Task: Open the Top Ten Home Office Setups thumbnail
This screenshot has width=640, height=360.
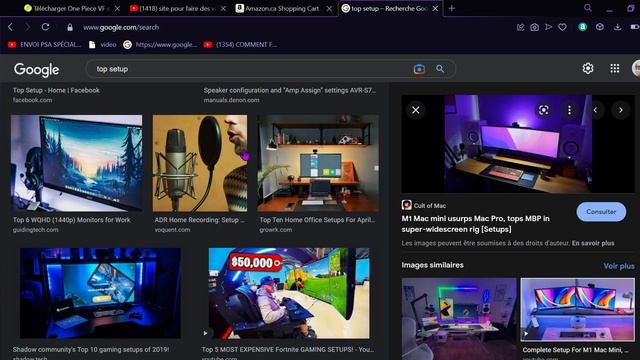Action: click(318, 163)
